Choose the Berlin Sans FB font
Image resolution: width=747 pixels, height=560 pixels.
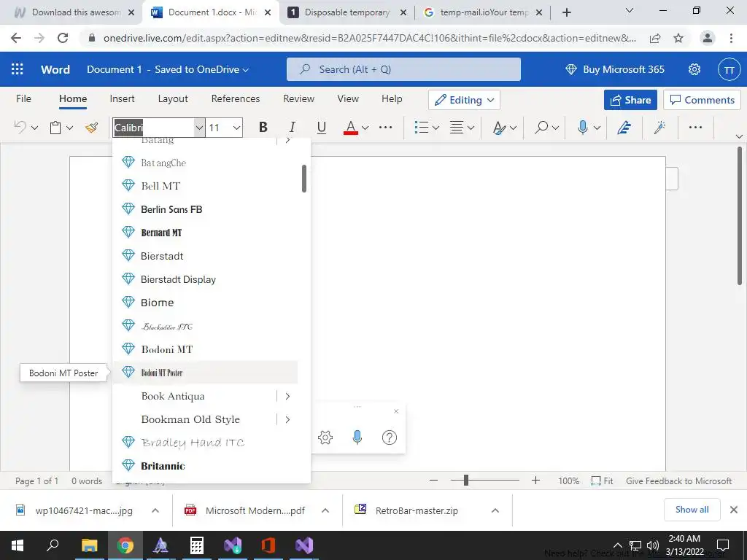pyautogui.click(x=205, y=209)
